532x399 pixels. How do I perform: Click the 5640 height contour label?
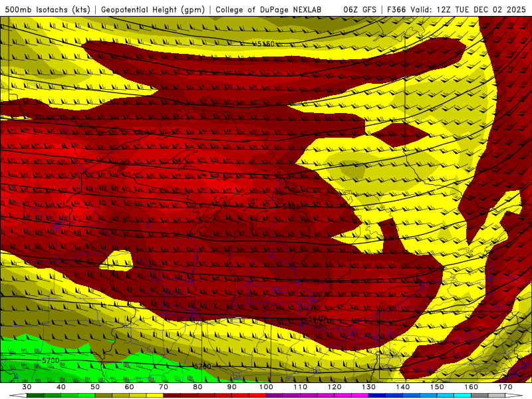click(x=317, y=319)
